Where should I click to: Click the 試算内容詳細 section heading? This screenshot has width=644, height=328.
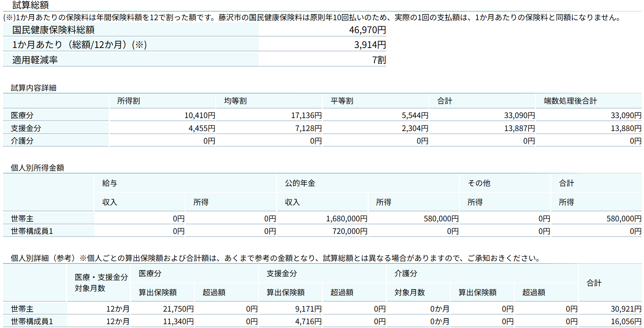coord(34,88)
